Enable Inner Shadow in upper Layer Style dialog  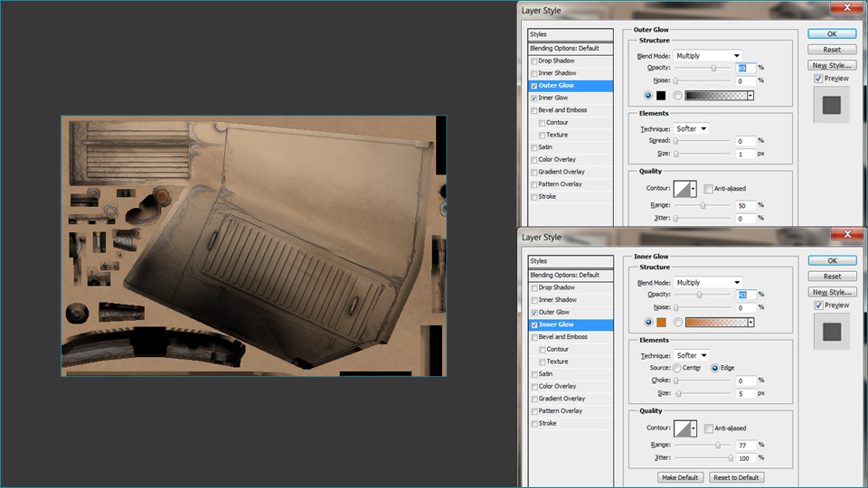click(x=534, y=73)
